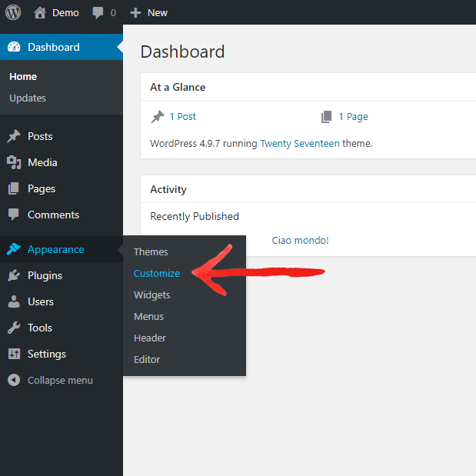Open the 1 Page link

[354, 117]
